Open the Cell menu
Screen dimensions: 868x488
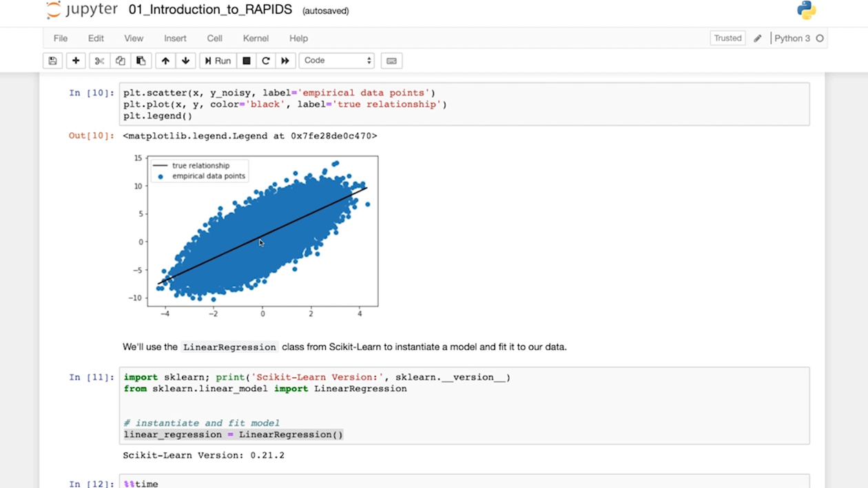tap(214, 39)
